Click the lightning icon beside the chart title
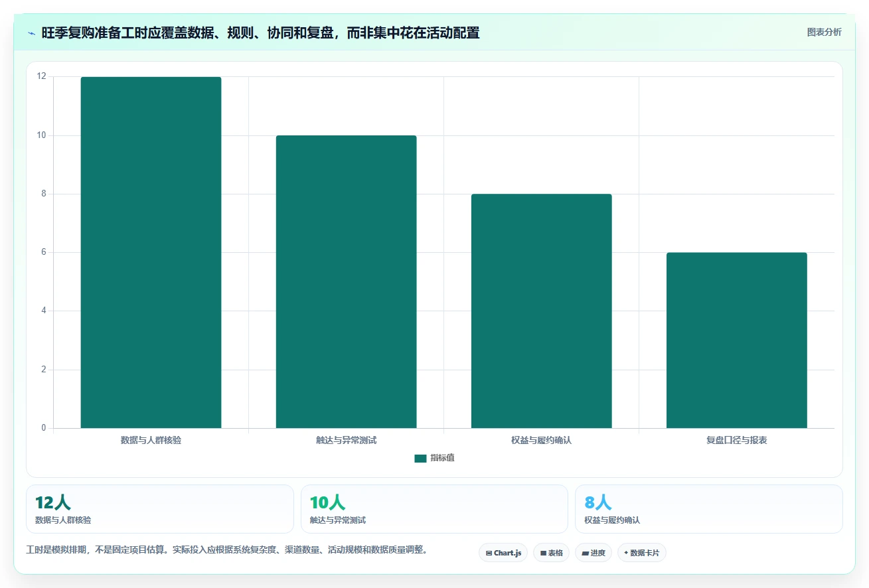Viewport: 869px width, 588px height. [32, 33]
